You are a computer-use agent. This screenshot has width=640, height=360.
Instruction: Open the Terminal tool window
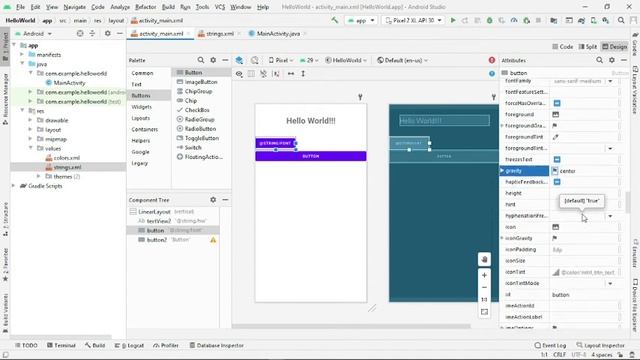[61, 345]
